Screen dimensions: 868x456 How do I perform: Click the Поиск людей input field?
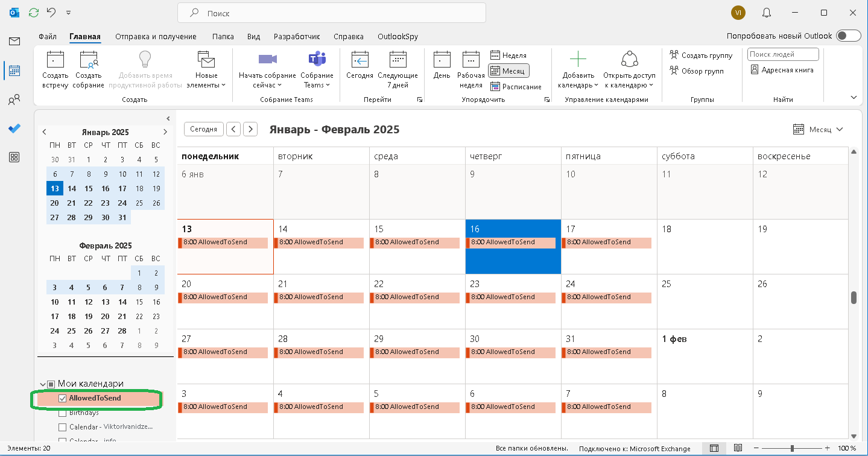click(783, 54)
